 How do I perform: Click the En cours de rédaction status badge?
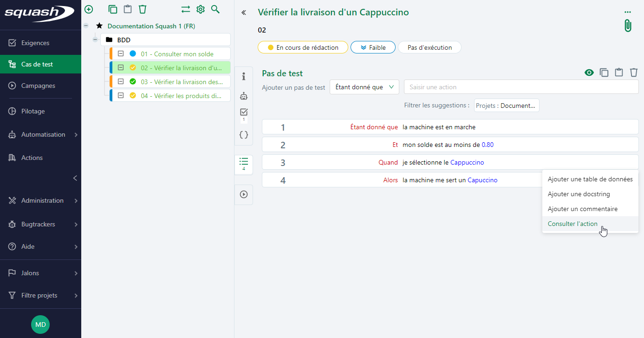(302, 47)
